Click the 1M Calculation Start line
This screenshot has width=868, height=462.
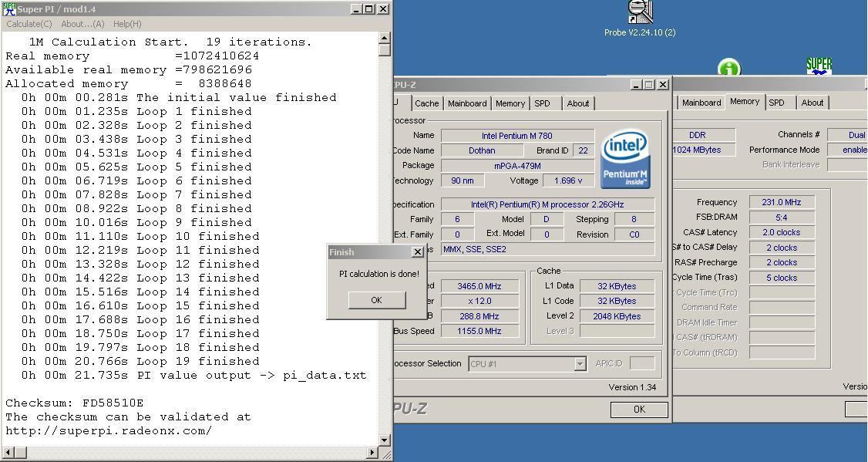[x=170, y=42]
